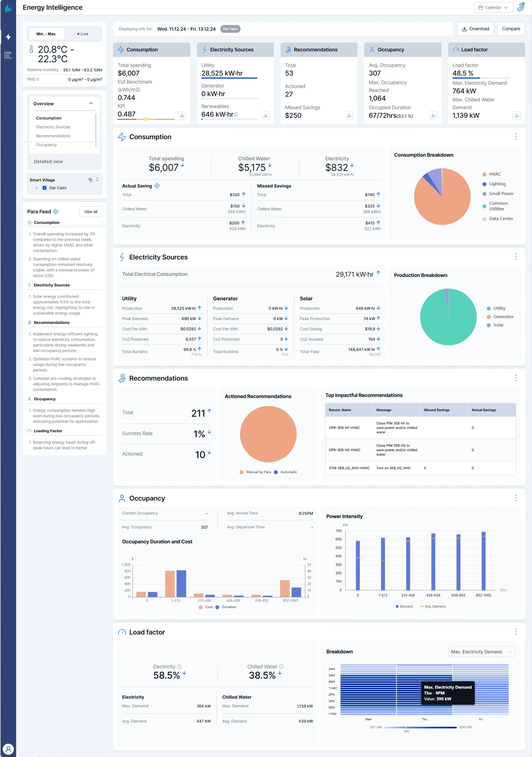This screenshot has height=757, width=532.
Task: Open the Calendar dropdown
Action: [493, 7]
